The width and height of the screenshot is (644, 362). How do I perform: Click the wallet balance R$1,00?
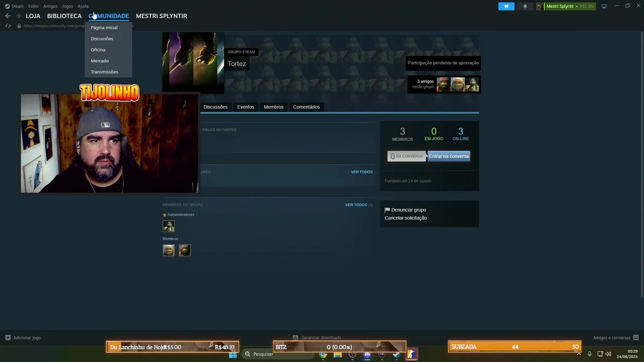[587, 7]
